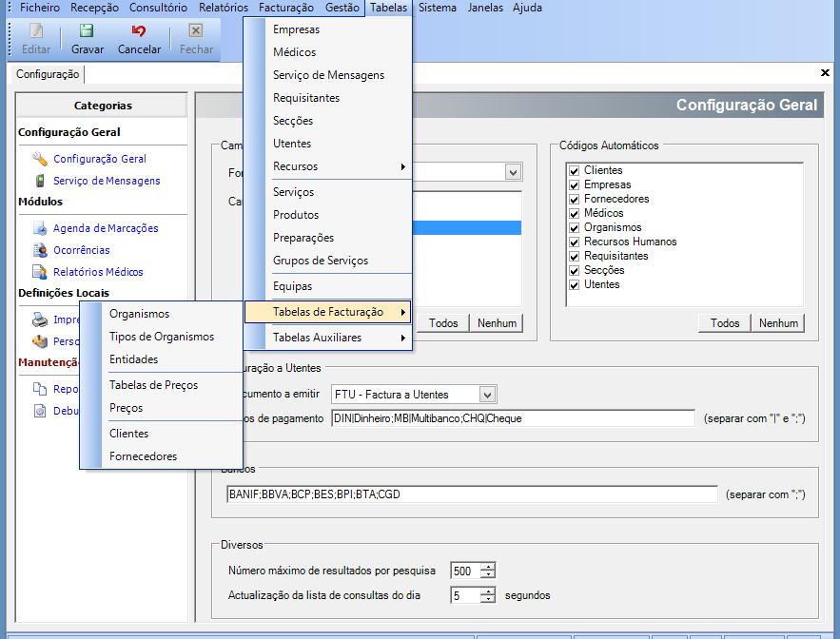The height and width of the screenshot is (639, 840).
Task: Click Nenhum button beside the left list
Action: 497,323
